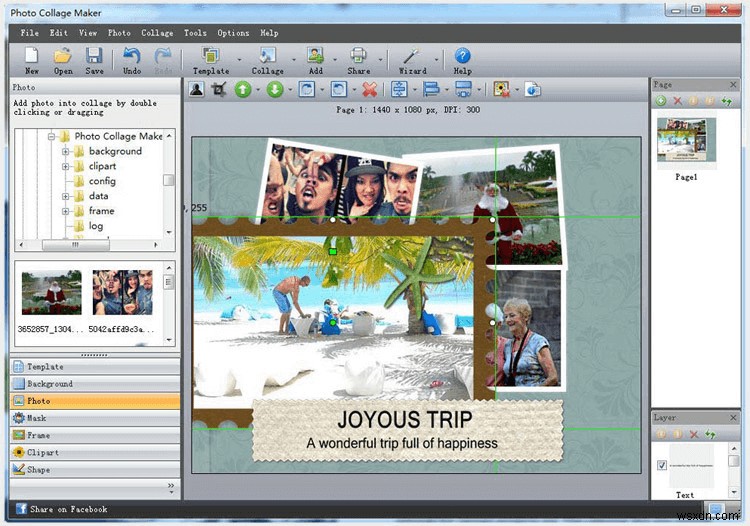
Task: Toggle the Text layer visibility checkbox
Action: [x=661, y=465]
